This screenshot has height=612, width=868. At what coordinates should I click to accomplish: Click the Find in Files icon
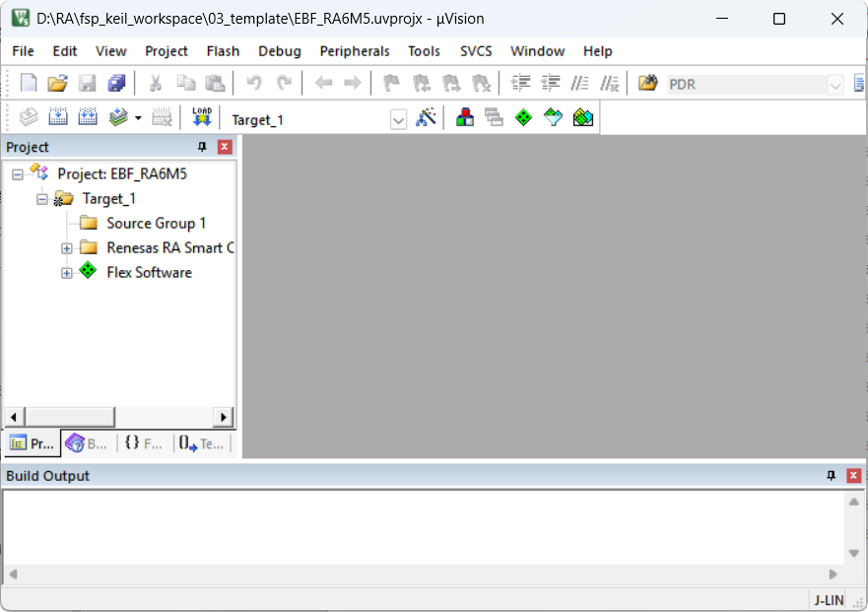point(647,83)
